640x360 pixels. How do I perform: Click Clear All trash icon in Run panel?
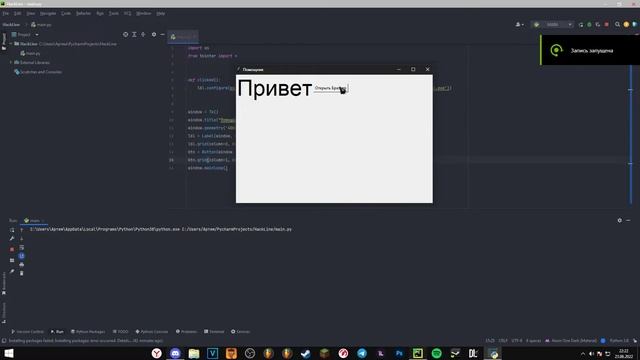(22, 273)
